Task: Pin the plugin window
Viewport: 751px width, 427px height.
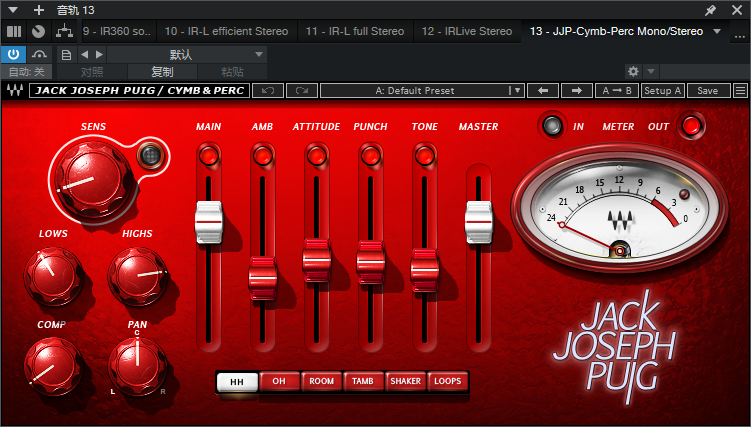Action: 710,10
